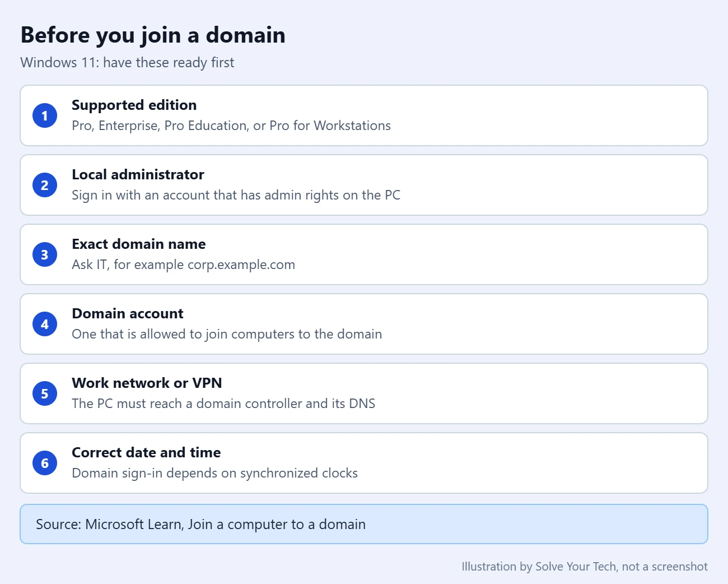
Task: Click the number 2 circle badge
Action: pos(45,185)
